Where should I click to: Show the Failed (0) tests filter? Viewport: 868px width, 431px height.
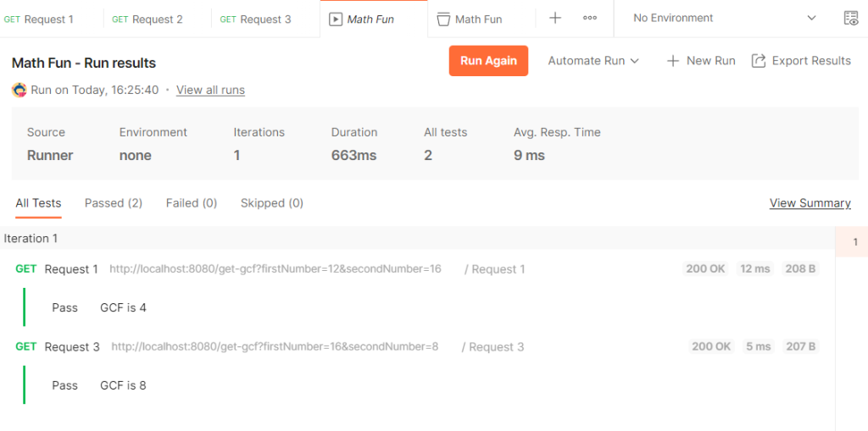pos(192,203)
